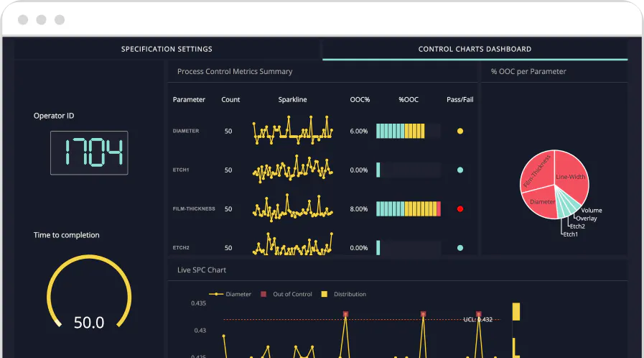Select the FILM-THICKNESS parameter label
Screen dimensions: 644x358
point(194,208)
